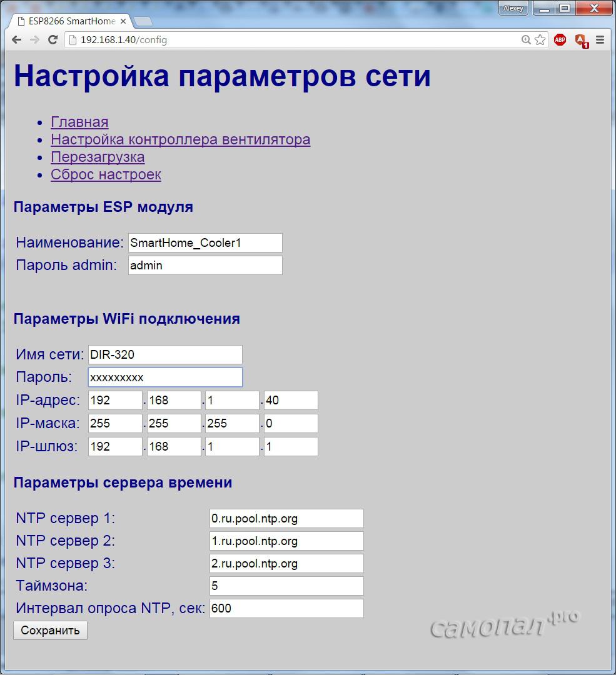Image resolution: width=616 pixels, height=675 pixels.
Task: Click third octet of IP-маска
Action: coord(232,423)
